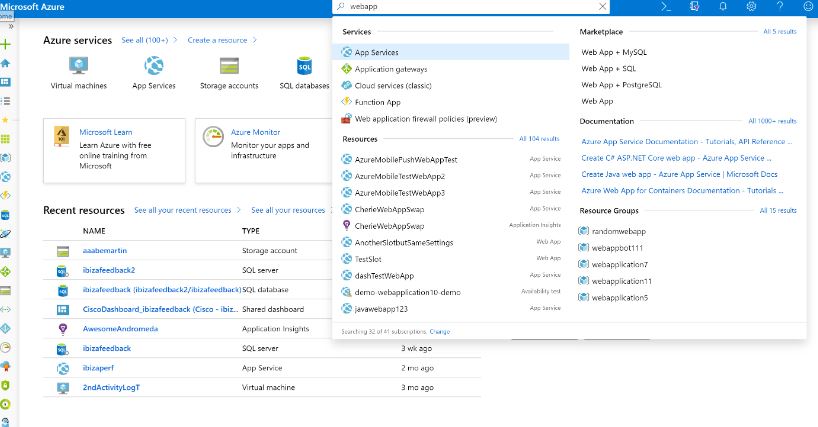
Task: Open the notifications bell
Action: pos(723,6)
